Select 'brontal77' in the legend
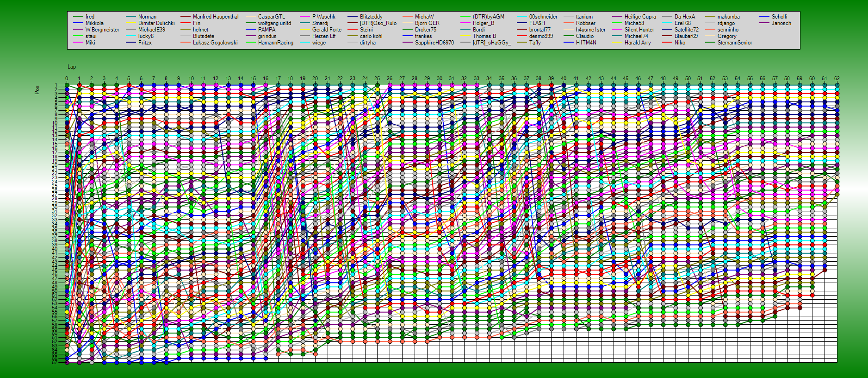 coord(540,30)
